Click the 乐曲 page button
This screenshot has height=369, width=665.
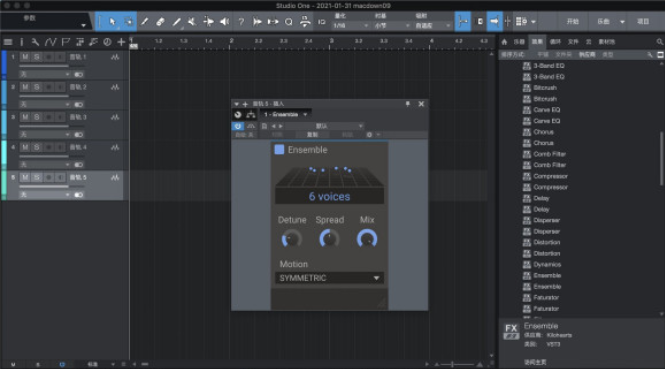[604, 22]
